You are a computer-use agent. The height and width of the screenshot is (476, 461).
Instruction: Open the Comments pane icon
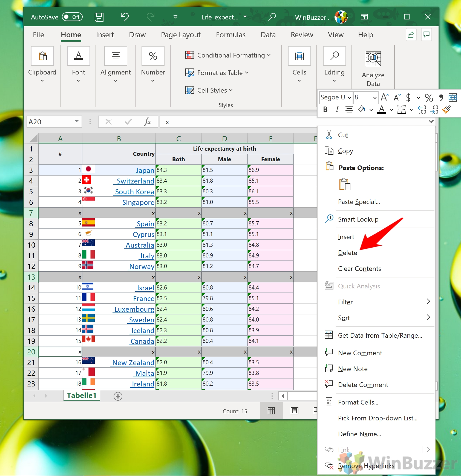427,35
